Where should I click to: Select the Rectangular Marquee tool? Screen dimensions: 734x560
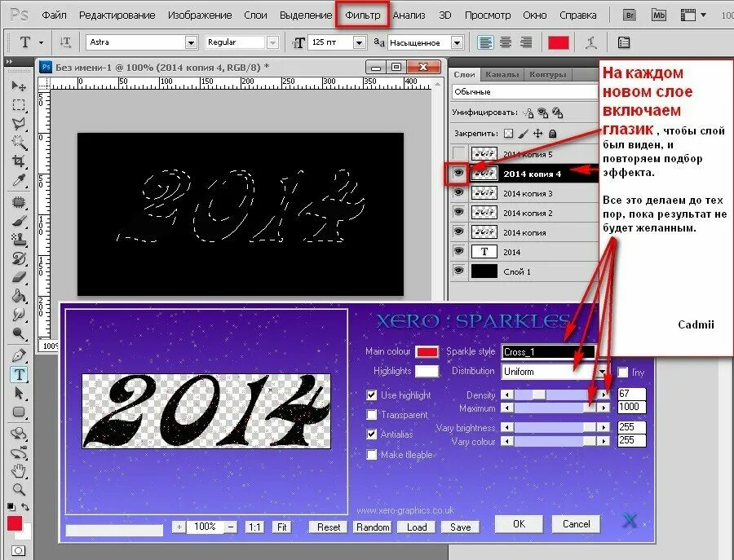click(x=19, y=105)
